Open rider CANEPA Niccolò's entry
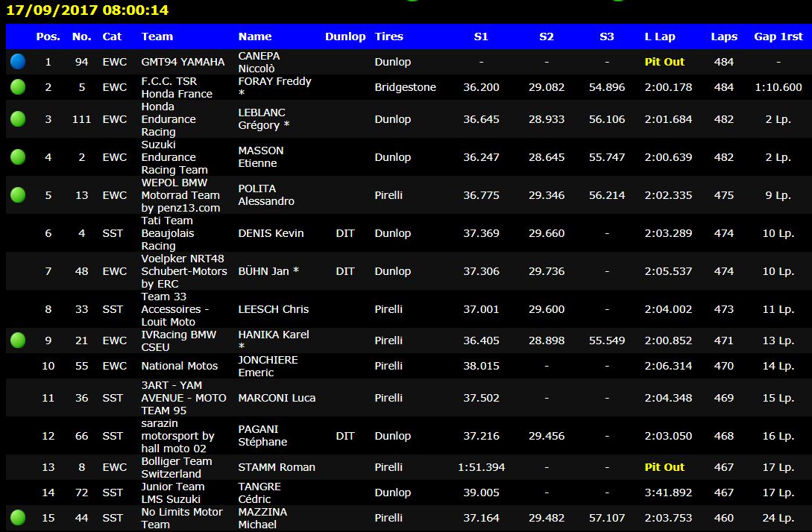Screen dimensions: 812x532 point(259,62)
